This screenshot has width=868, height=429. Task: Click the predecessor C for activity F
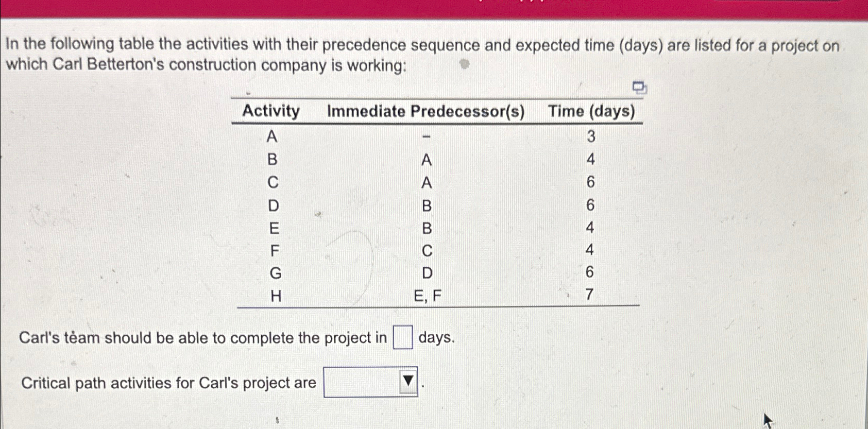426,251
